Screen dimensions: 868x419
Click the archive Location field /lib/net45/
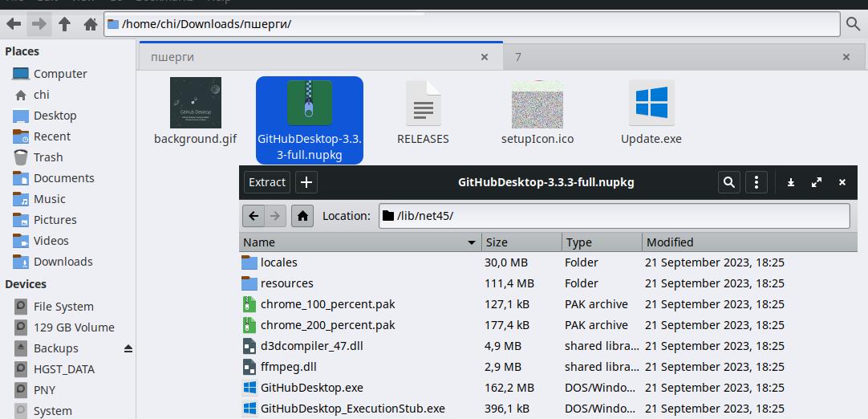(x=614, y=216)
